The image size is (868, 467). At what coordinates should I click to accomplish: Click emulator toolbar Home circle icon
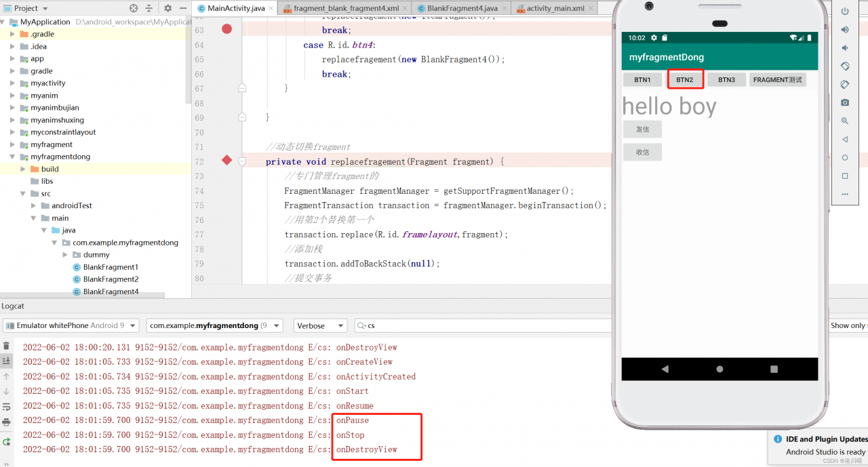pos(845,158)
